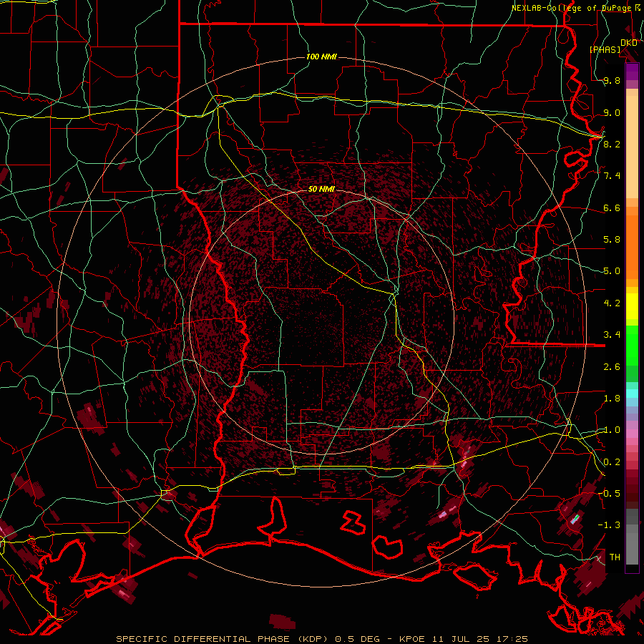644x644 pixels.
Task: Select the bright green segment of the color bar
Action: [632, 346]
